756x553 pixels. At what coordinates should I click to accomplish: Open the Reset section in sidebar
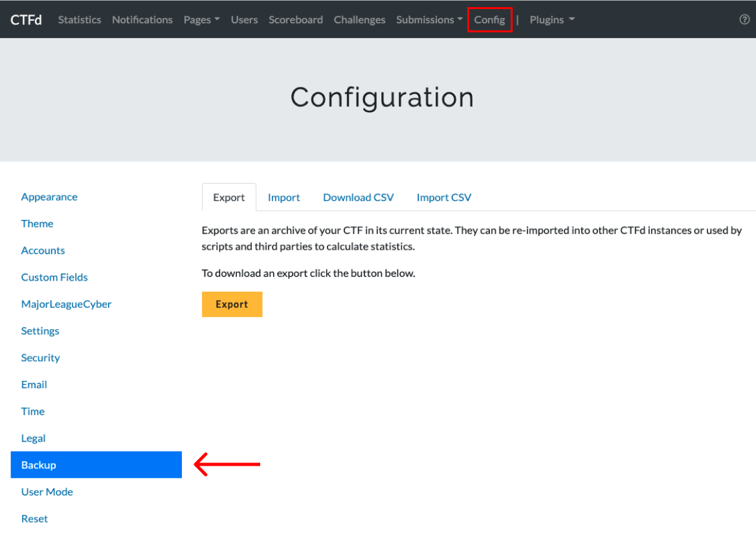click(34, 519)
